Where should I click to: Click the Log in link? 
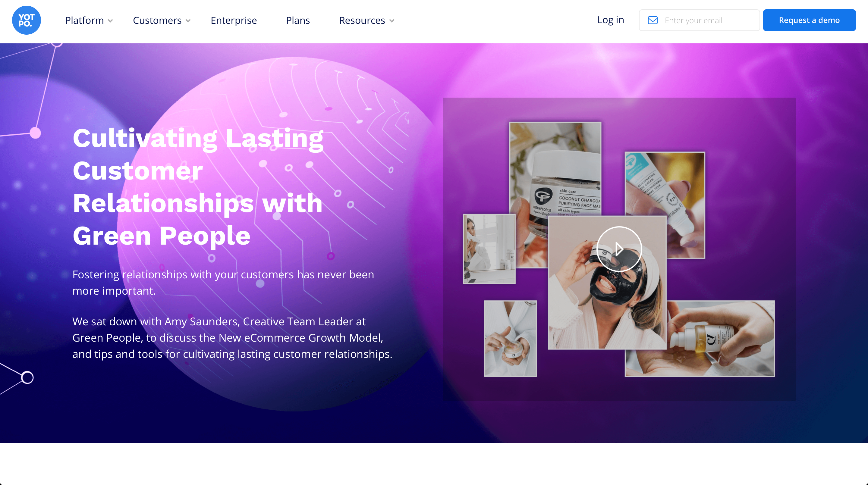click(611, 20)
